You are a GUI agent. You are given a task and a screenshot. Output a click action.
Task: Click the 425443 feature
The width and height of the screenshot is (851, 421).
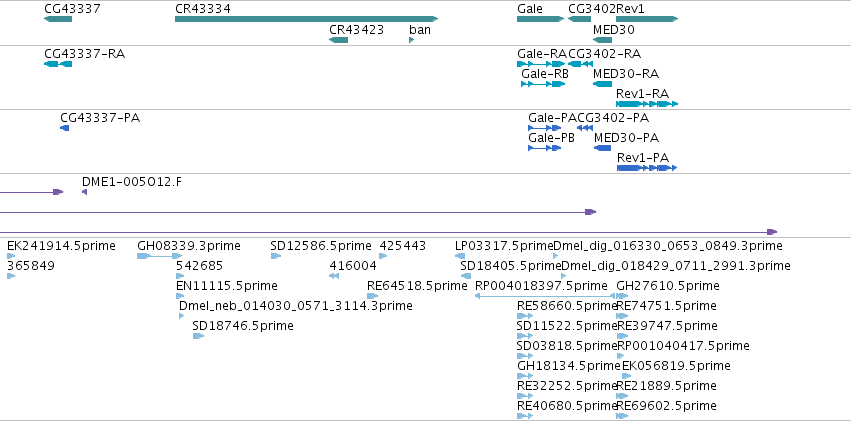click(x=383, y=256)
